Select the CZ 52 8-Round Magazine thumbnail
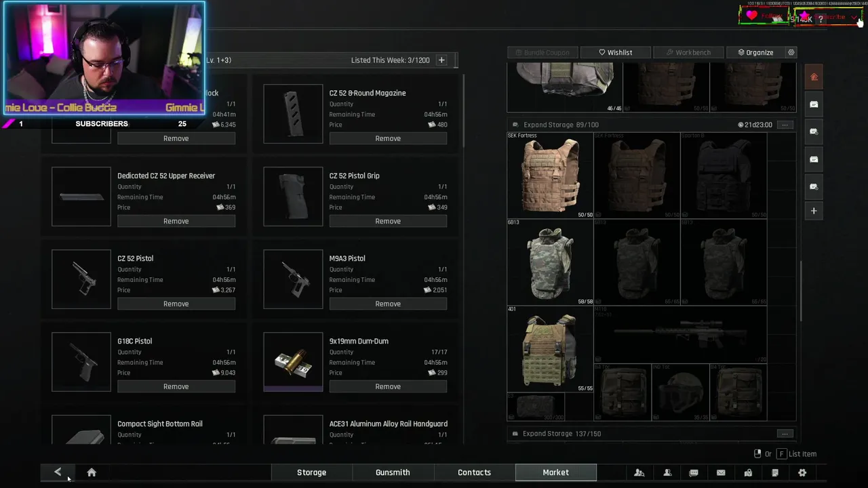 293,114
